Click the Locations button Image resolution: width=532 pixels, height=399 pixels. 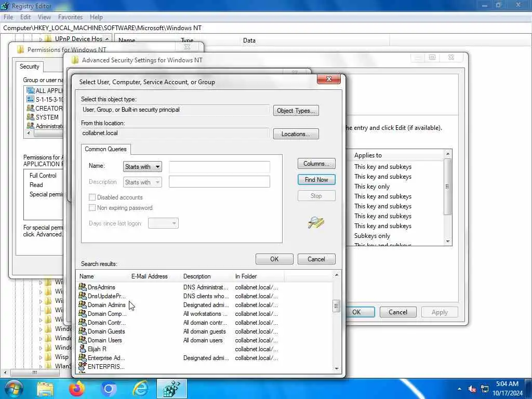[x=296, y=134]
